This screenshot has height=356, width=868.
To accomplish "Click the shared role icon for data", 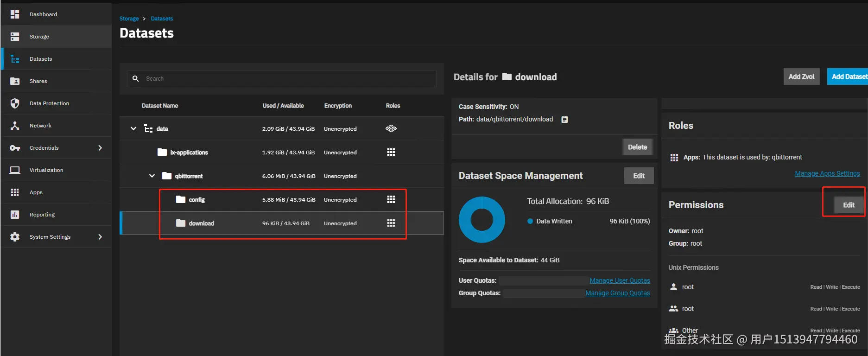I will [391, 128].
